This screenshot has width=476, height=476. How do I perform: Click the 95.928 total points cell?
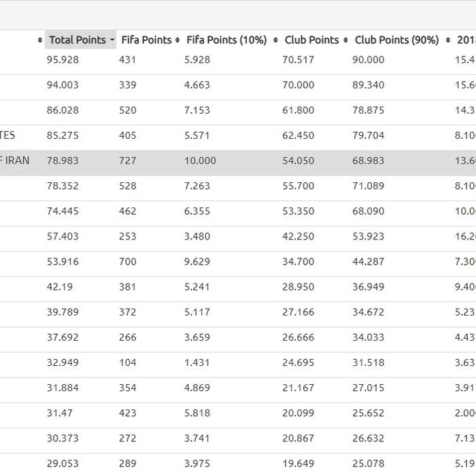(63, 60)
